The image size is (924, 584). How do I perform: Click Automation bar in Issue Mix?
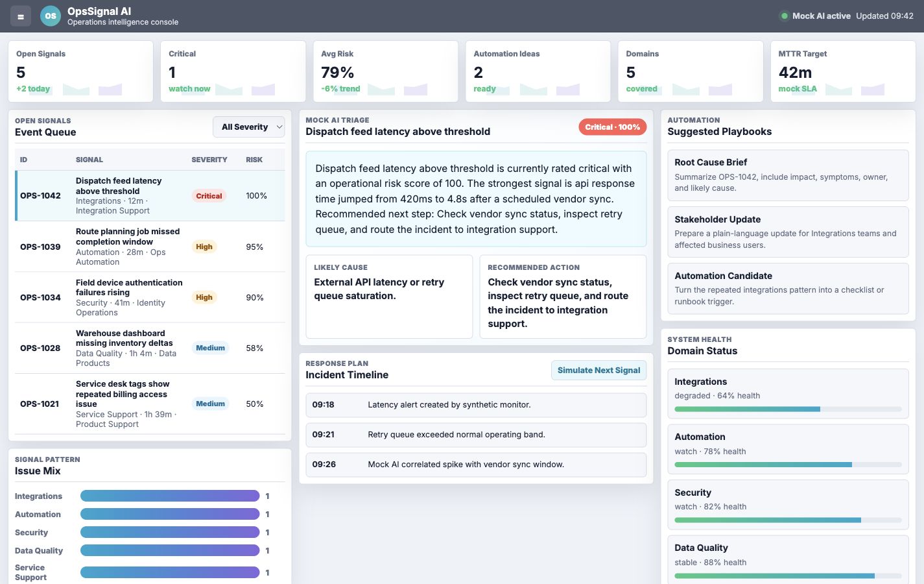(x=170, y=514)
